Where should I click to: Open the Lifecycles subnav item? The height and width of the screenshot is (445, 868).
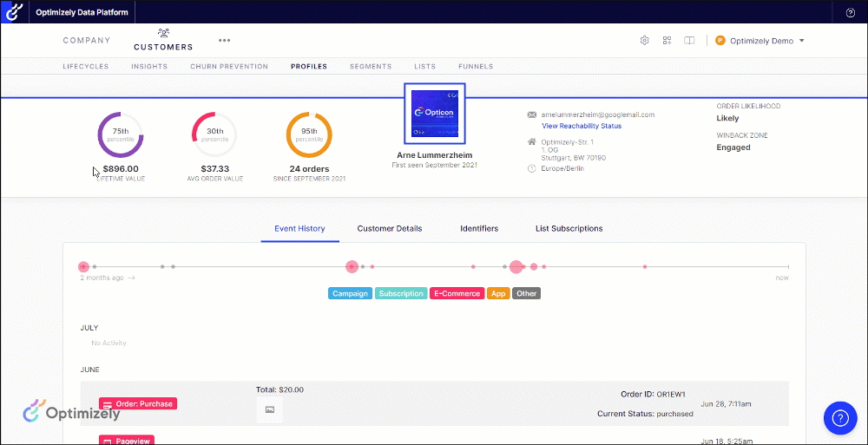(86, 67)
